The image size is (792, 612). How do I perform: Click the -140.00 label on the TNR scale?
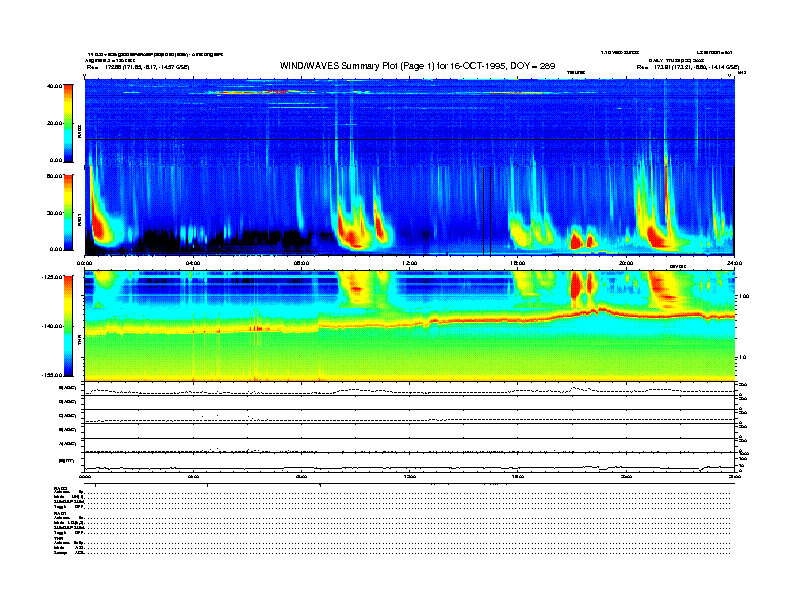[x=52, y=326]
